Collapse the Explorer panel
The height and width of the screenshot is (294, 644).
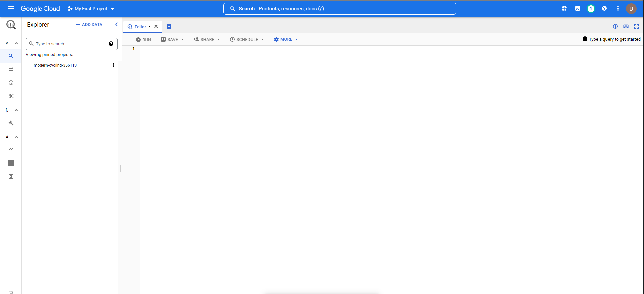click(x=115, y=24)
